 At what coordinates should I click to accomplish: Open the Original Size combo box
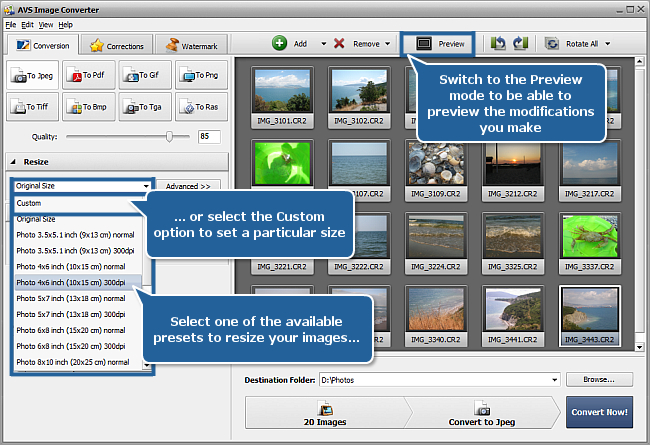point(82,186)
